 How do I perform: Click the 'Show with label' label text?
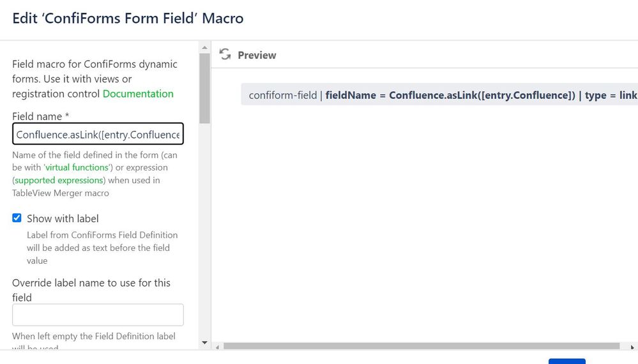[x=63, y=219]
